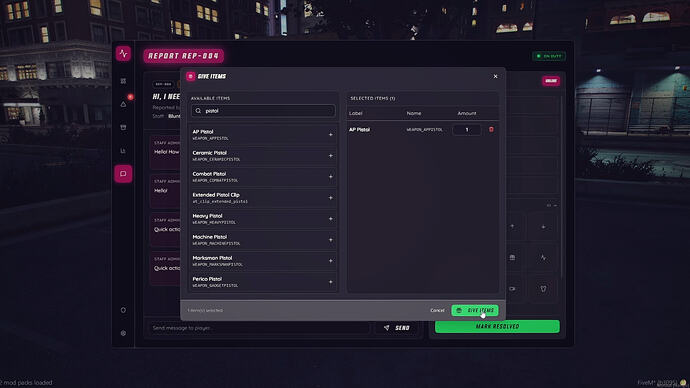The width and height of the screenshot is (690, 388).
Task: Add Heavy Pistol with its plus icon
Action: tap(330, 219)
